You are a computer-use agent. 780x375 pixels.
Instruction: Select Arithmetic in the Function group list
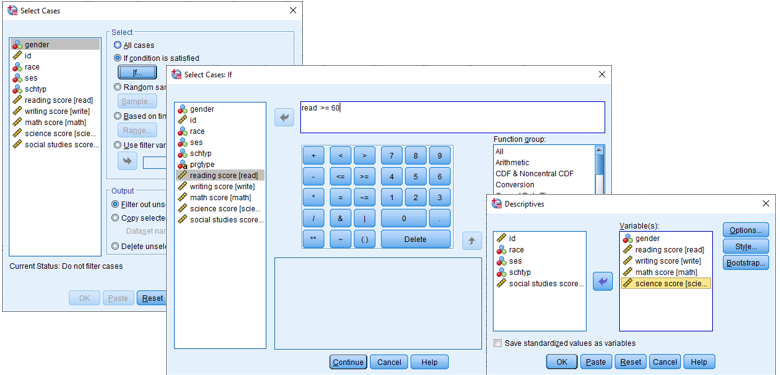pos(512,163)
